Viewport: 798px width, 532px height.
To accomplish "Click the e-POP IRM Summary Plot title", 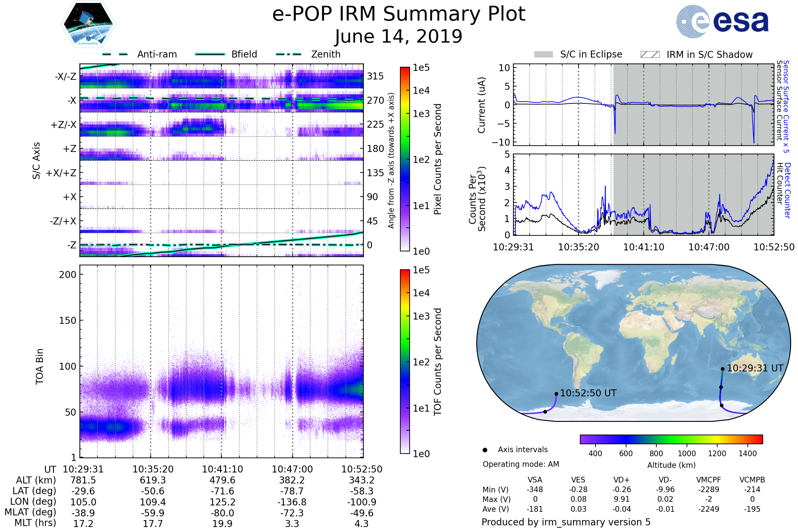I will pos(399,14).
